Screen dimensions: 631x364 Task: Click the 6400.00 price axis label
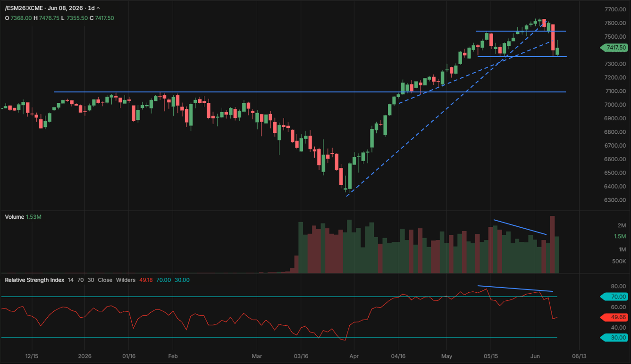click(615, 187)
